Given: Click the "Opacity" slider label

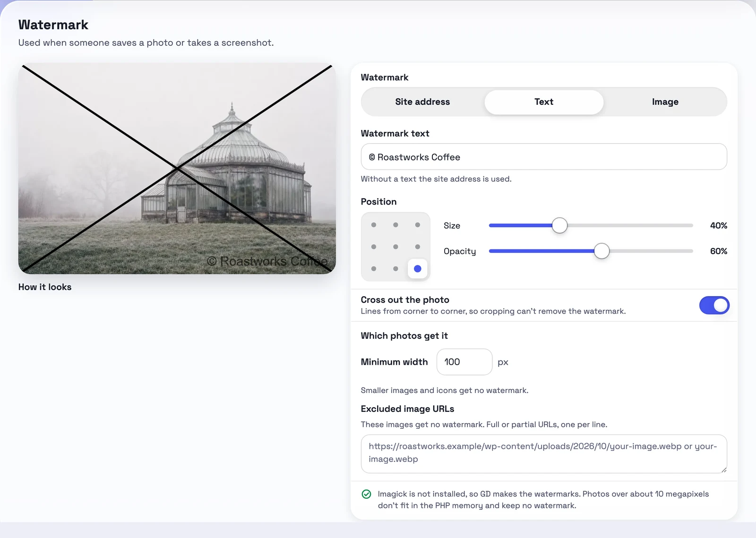Looking at the screenshot, I should 460,251.
